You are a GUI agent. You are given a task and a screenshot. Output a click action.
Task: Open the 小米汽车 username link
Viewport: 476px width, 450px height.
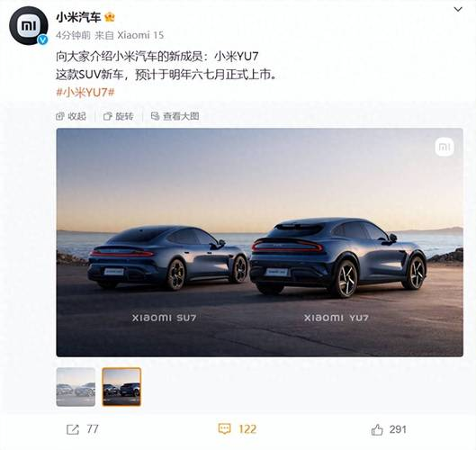click(78, 18)
